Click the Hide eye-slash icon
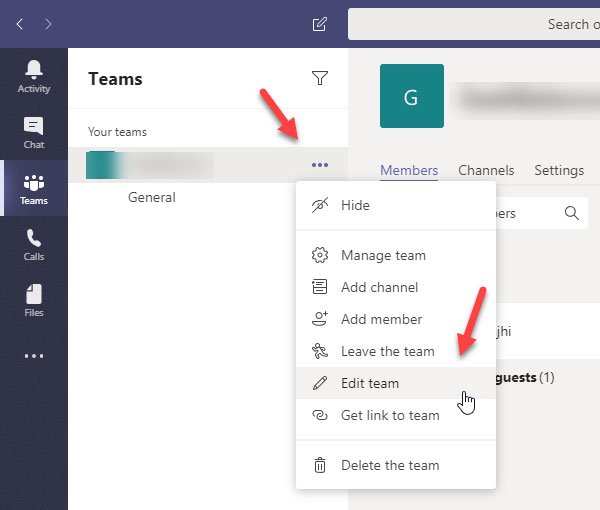Viewport: 600px width, 510px height. coord(320,205)
